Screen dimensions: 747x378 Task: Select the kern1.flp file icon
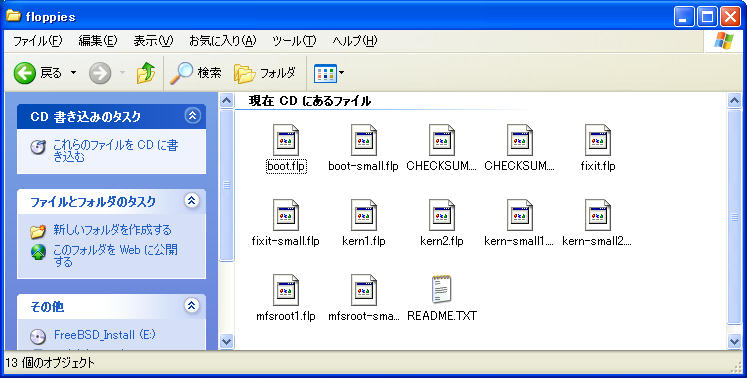[363, 215]
